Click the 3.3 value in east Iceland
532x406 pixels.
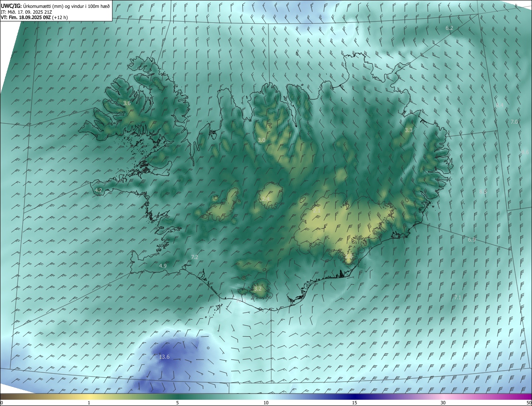[x=409, y=130]
